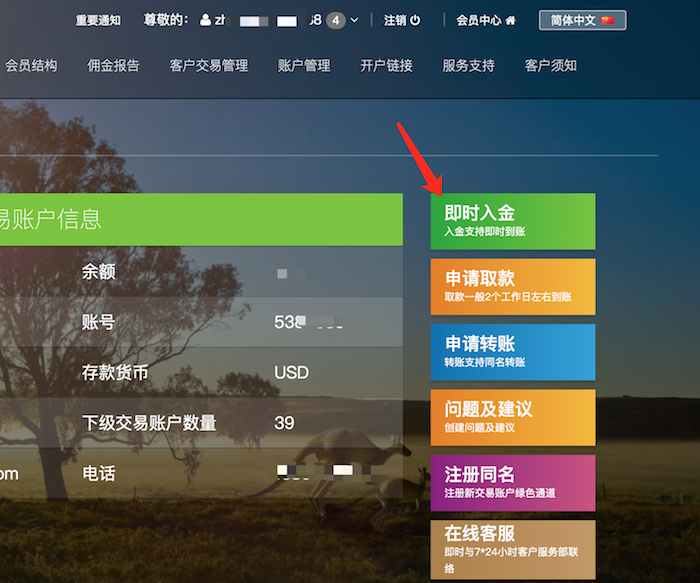Click the 注销 logout text
Screen dimensions: 700x583
(x=395, y=20)
